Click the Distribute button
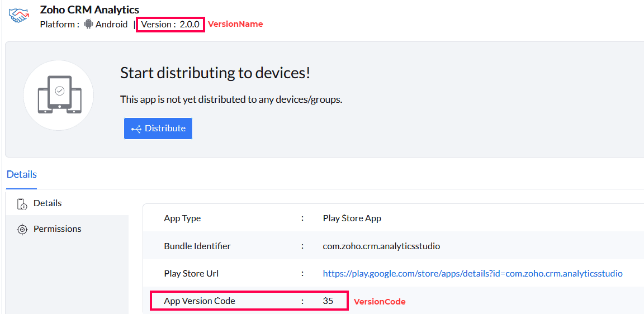The height and width of the screenshot is (314, 644). point(158,129)
